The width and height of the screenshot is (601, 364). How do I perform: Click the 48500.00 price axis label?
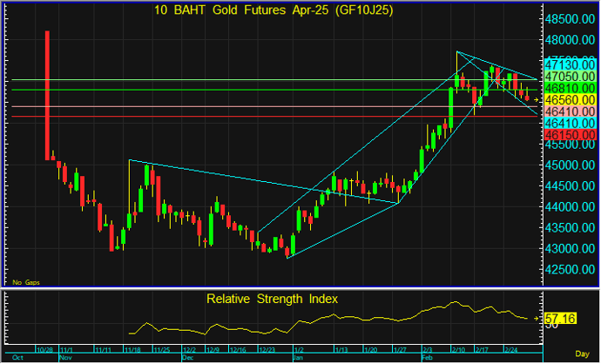coord(570,19)
